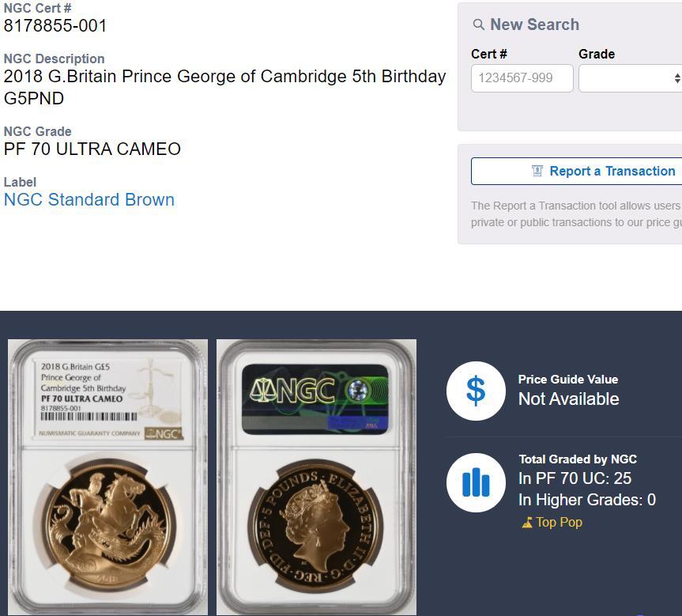Click the receipt icon in Report a Transaction
682x616 pixels.
[x=537, y=171]
